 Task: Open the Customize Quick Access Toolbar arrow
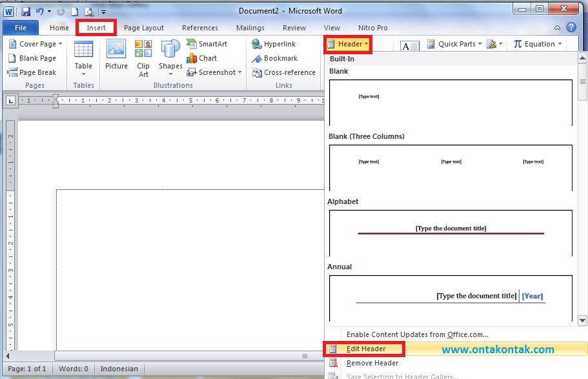click(x=104, y=12)
